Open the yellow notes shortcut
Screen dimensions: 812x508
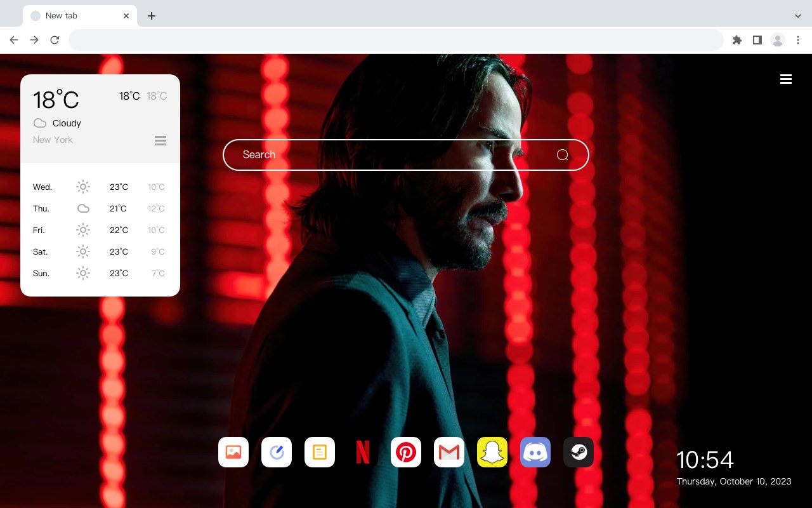(x=320, y=452)
